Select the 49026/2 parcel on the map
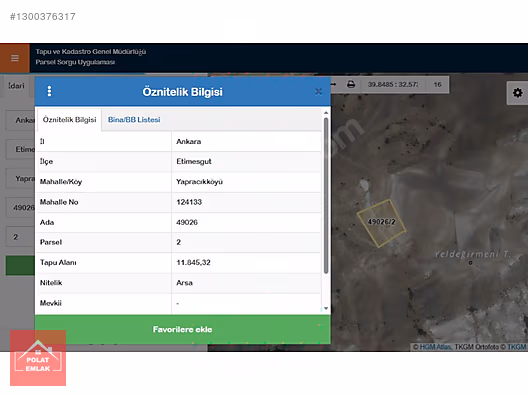Screen dimensions: 528x396 tap(381, 222)
